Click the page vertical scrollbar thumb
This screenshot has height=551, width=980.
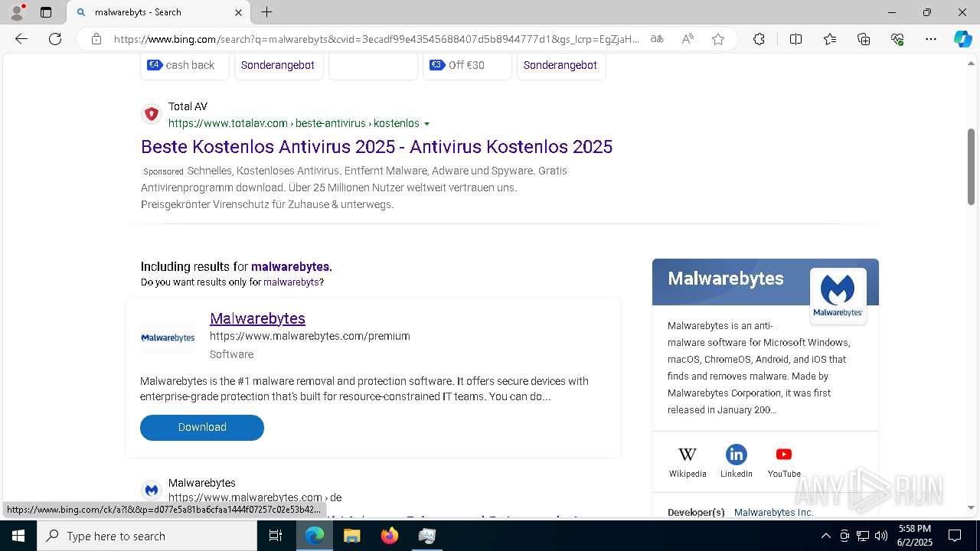click(972, 166)
